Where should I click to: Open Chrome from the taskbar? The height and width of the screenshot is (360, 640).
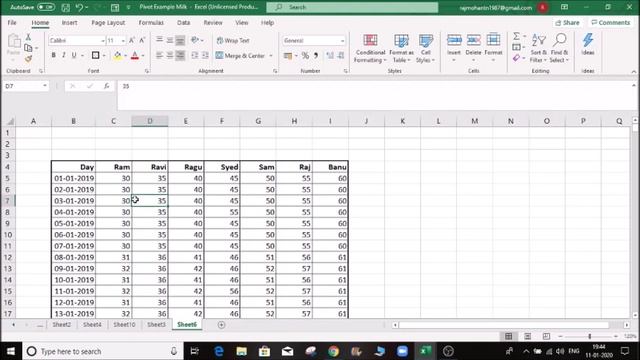(333, 351)
